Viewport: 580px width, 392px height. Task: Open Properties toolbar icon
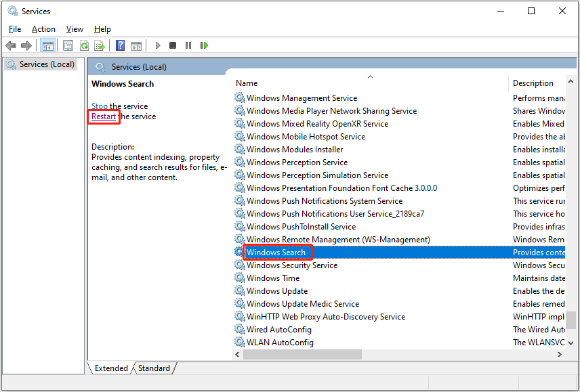point(68,46)
